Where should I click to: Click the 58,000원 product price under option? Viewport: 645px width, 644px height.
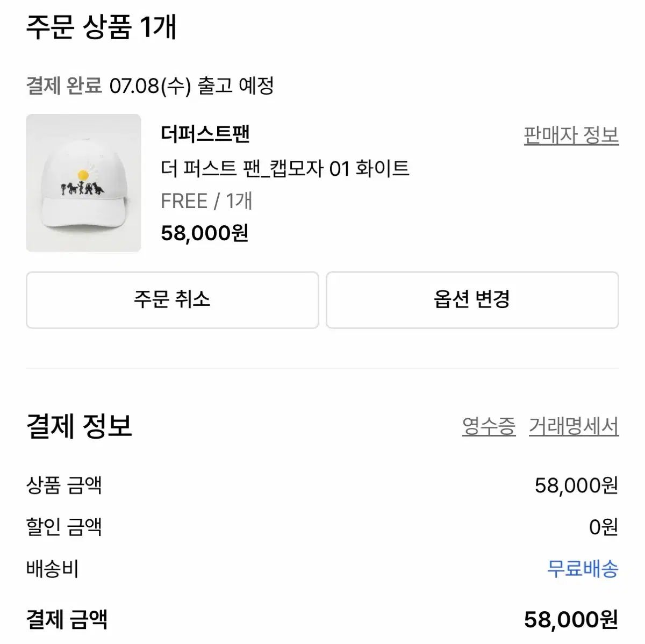click(x=204, y=233)
